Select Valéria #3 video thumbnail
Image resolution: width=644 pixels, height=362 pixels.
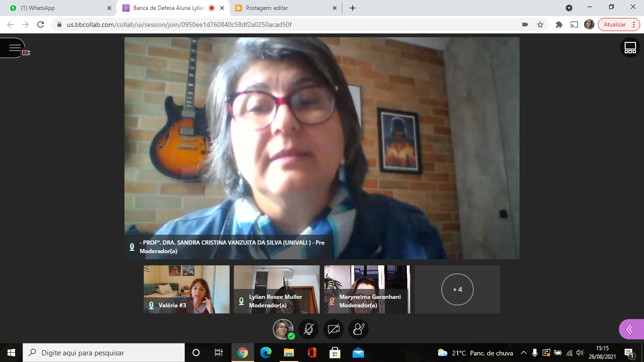click(187, 289)
